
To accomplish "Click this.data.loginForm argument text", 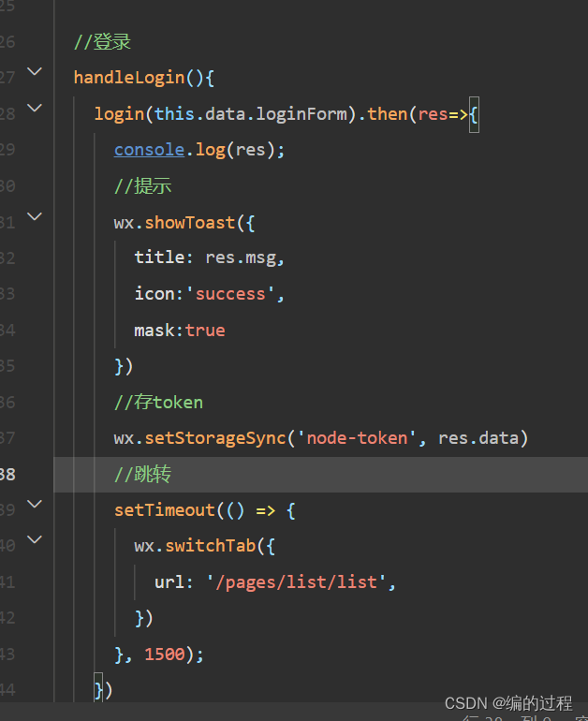I will pyautogui.click(x=250, y=113).
